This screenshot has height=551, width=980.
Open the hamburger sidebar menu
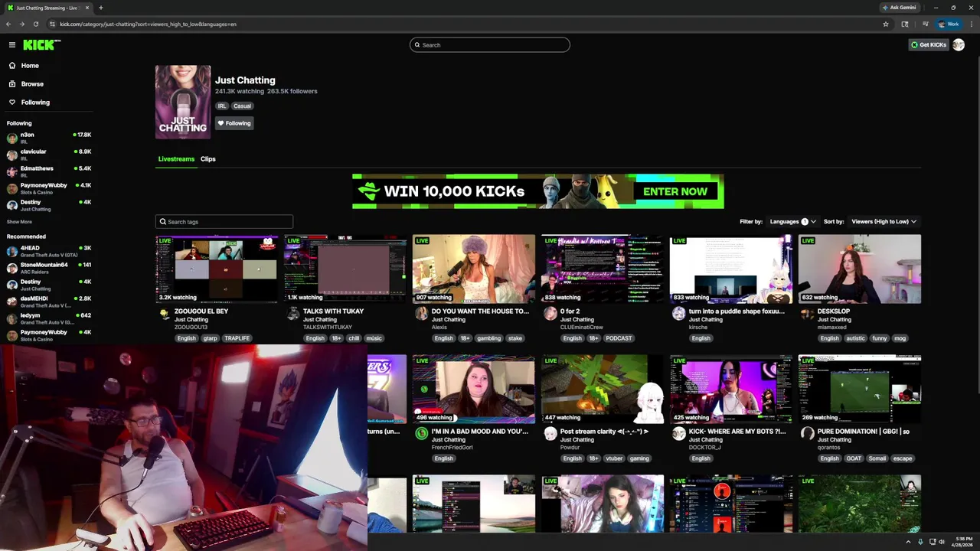(x=12, y=44)
